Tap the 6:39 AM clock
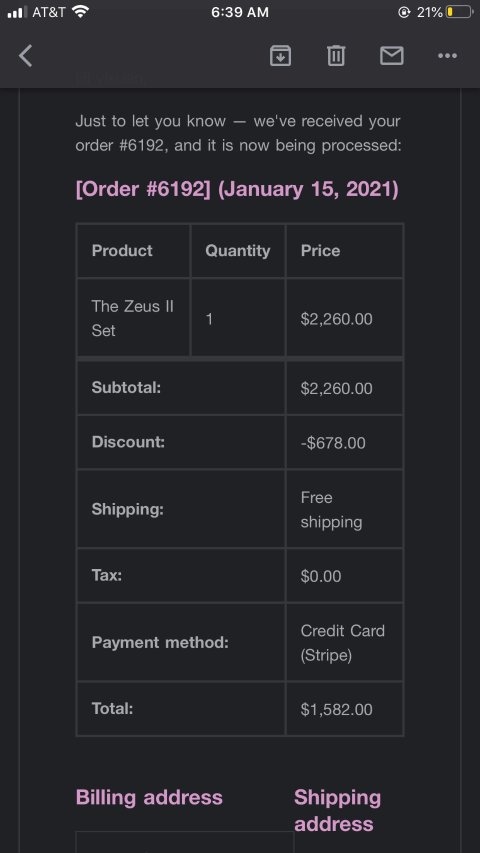Screen dimensions: 480x853 coord(240,12)
